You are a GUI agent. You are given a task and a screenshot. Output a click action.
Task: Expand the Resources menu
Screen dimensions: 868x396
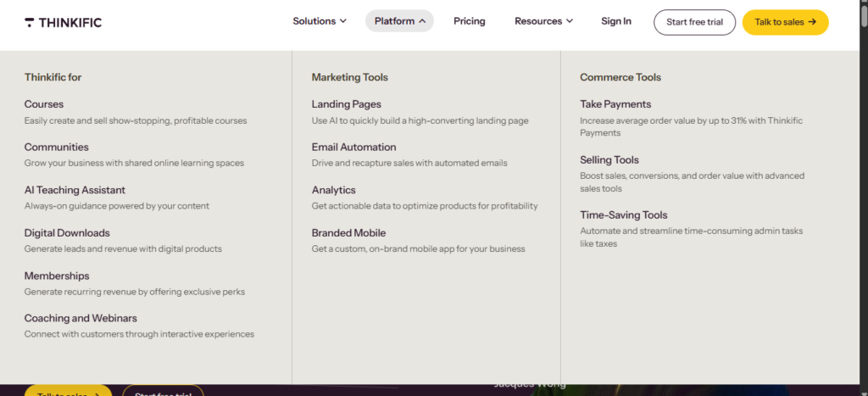point(543,21)
